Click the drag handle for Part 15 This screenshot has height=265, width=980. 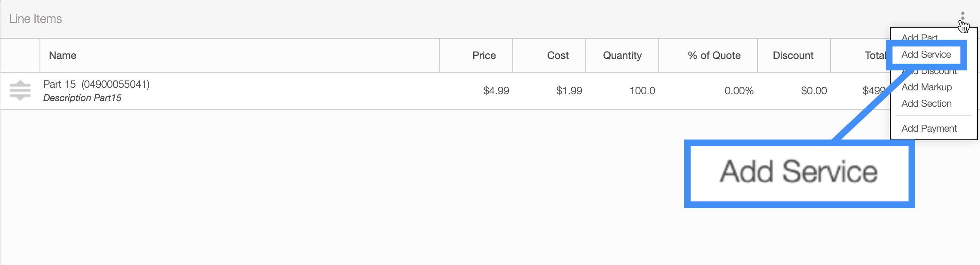20,91
